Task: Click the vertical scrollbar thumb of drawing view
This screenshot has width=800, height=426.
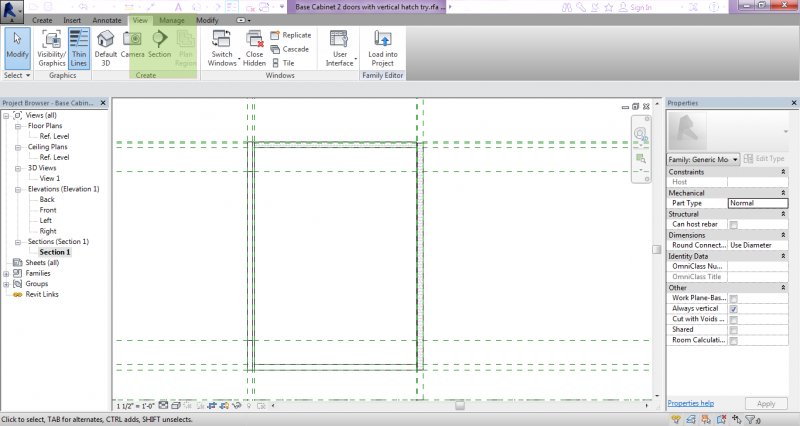Action: coord(657,249)
